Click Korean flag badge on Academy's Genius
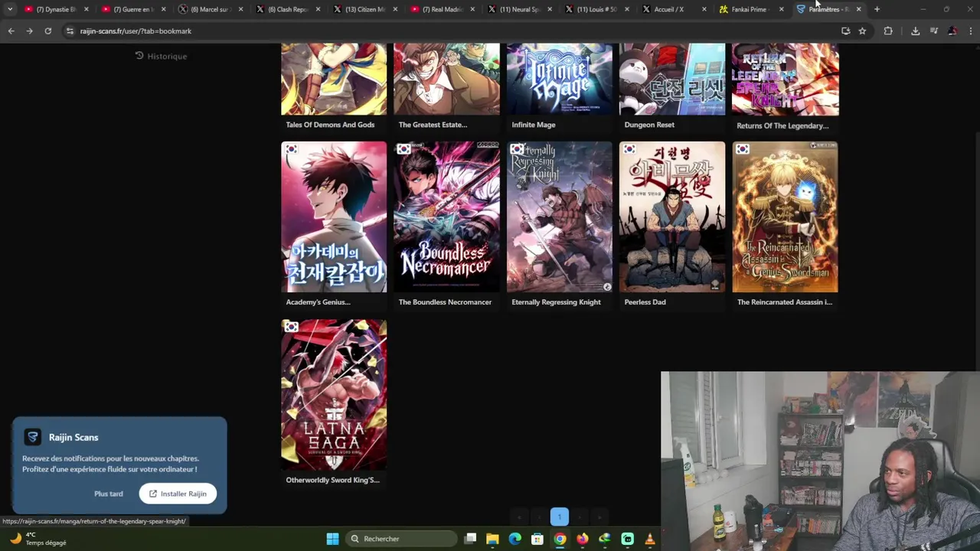Screen dimensions: 980x551 coord(291,149)
